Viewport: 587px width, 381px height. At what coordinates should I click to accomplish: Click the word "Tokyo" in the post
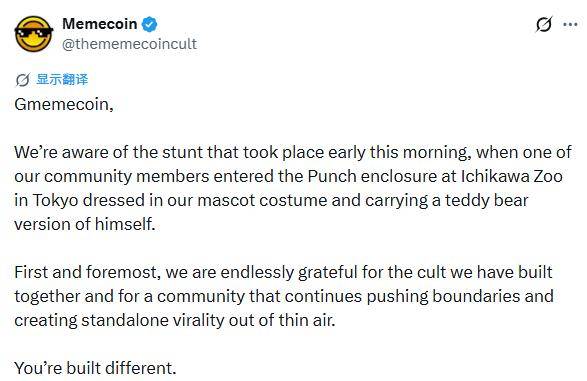pos(55,201)
